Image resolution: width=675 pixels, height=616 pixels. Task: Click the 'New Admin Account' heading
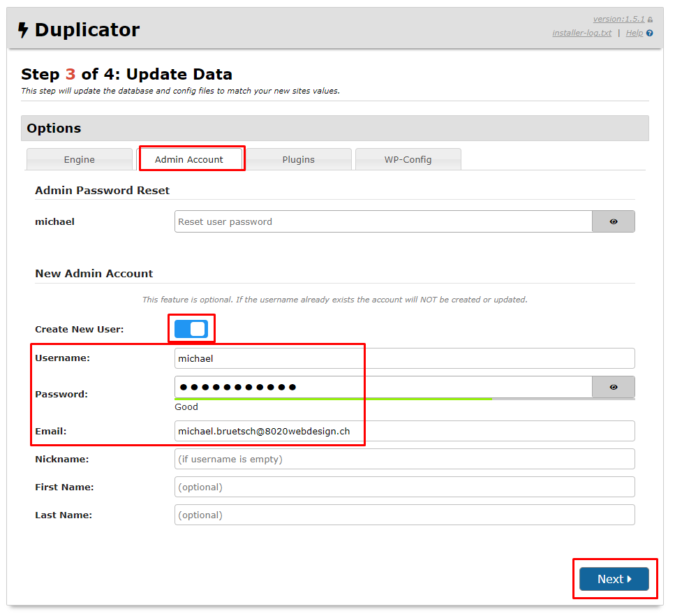pos(94,274)
